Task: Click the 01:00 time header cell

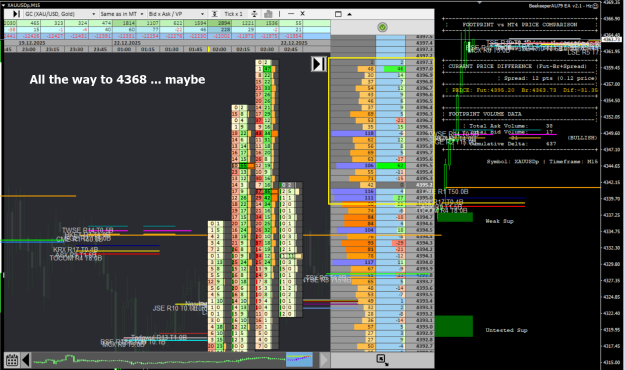Action: (124, 49)
